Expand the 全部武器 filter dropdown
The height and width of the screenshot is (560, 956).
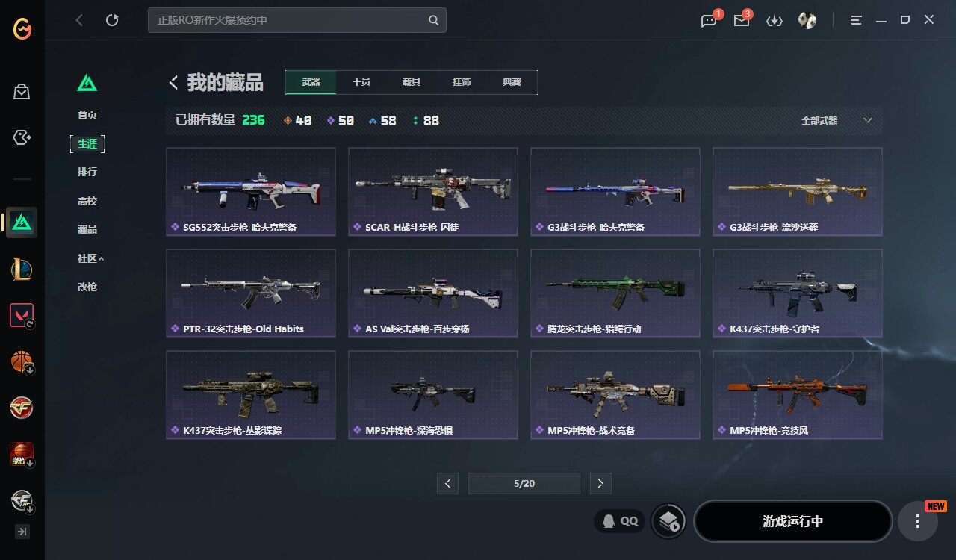tap(836, 120)
